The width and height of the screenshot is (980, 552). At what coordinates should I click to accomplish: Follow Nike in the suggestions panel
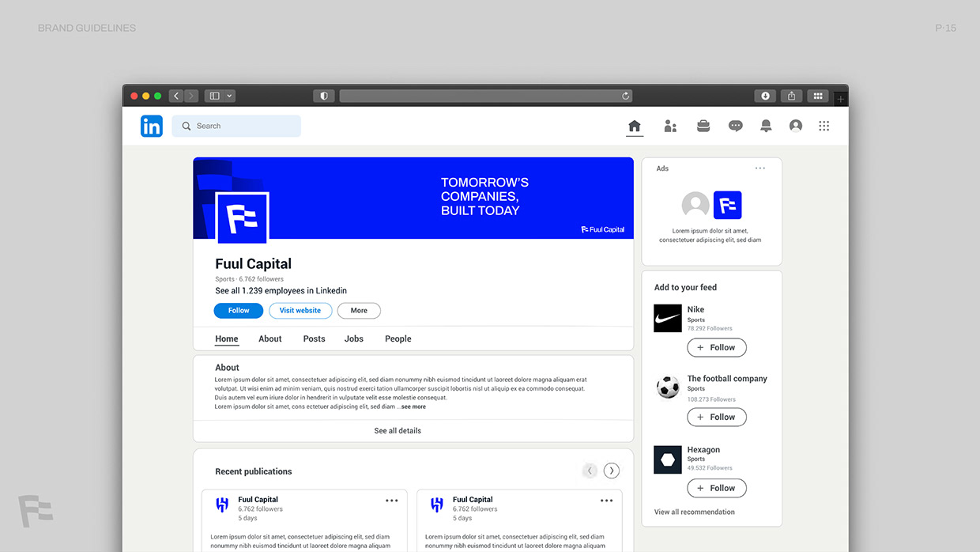pyautogui.click(x=716, y=347)
